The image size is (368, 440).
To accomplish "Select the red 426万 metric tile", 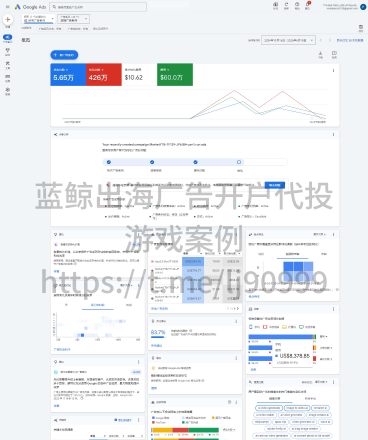I will point(104,75).
